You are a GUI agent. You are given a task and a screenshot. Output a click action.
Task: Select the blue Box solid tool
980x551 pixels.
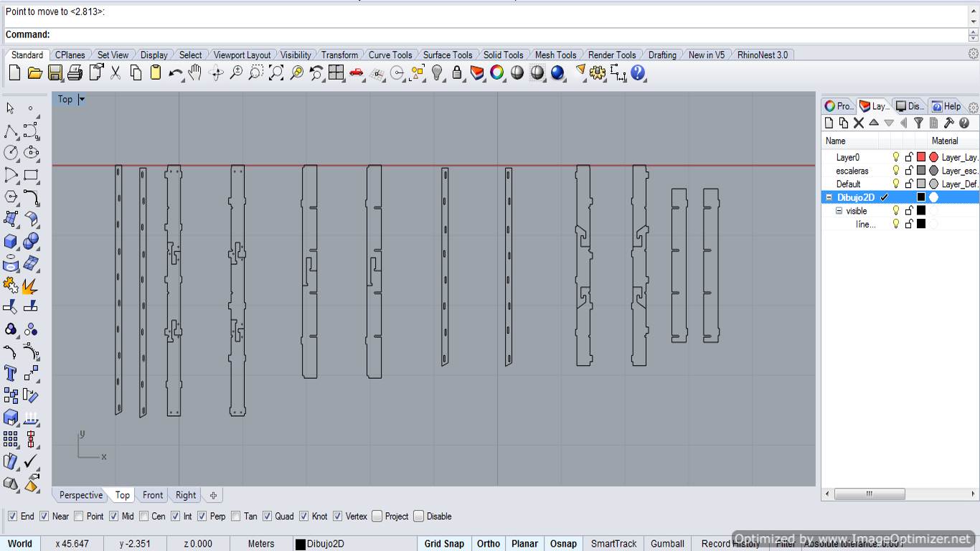click(x=11, y=241)
